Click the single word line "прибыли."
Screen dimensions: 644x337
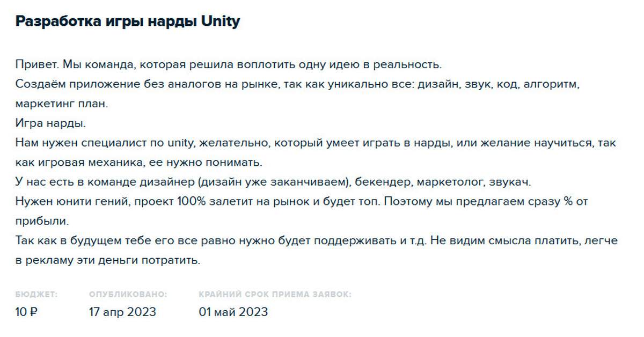click(42, 221)
